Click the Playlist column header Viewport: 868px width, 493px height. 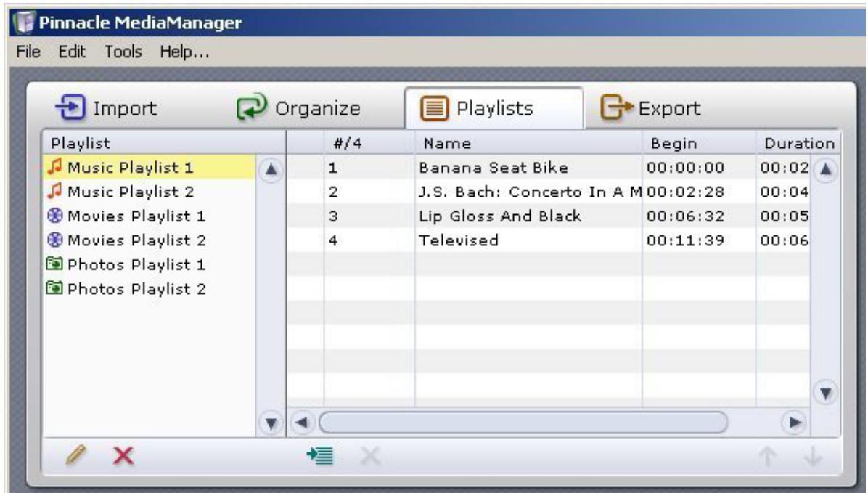(164, 143)
